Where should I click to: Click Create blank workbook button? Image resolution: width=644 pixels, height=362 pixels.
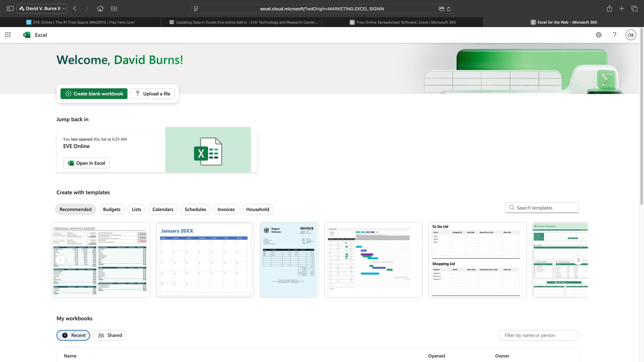94,94
